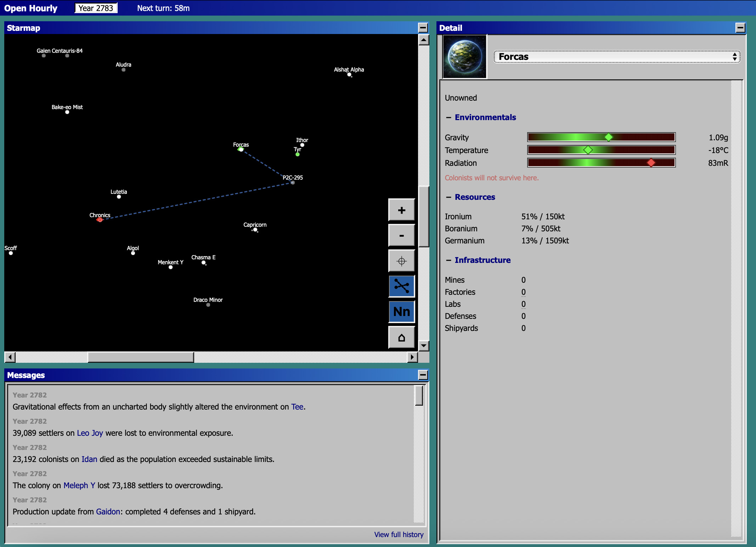Open the Leo Joy planet link
This screenshot has height=547, width=756.
click(90, 433)
